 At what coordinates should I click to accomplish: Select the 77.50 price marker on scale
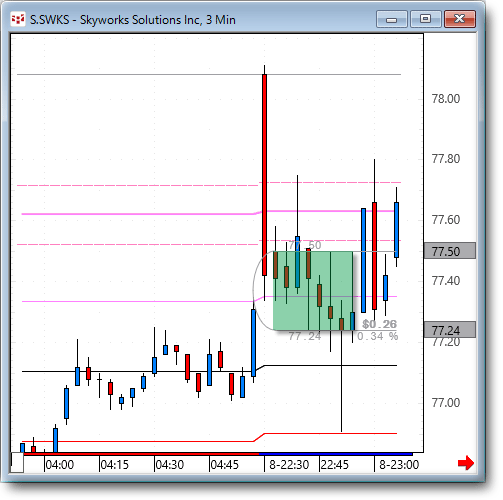pos(449,251)
